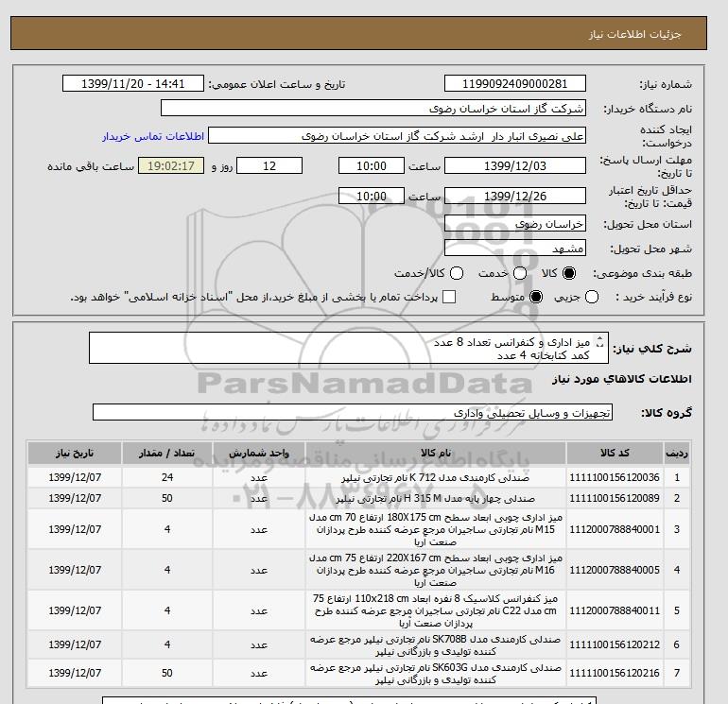
Task: Click the delivery city field مشهد
Action: tap(515, 249)
